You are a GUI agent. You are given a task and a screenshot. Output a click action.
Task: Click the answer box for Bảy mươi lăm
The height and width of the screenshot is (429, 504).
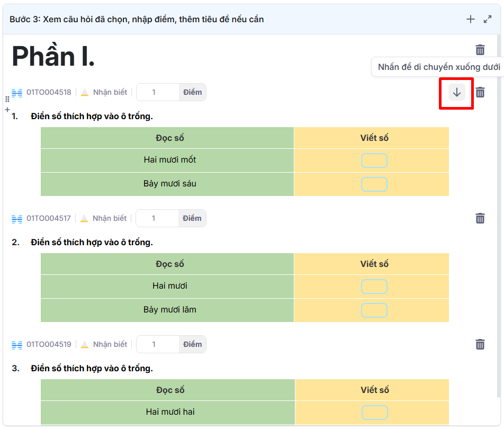point(374,310)
